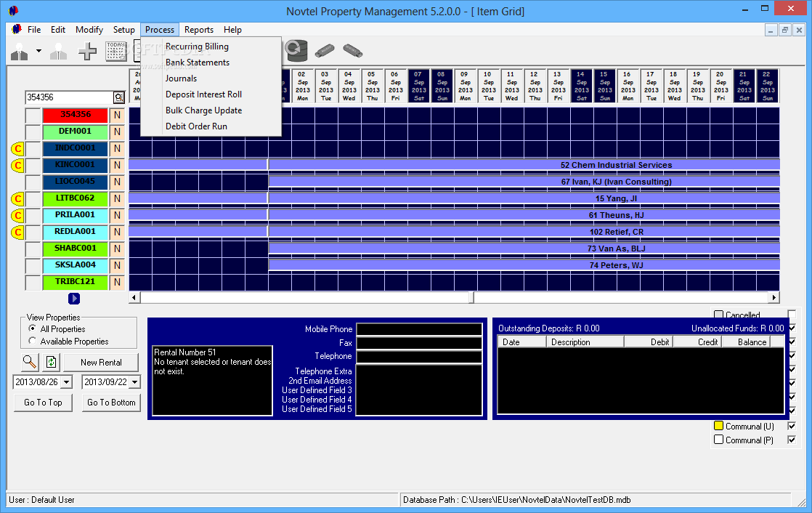Select the LITBC062 property button

(x=75, y=198)
